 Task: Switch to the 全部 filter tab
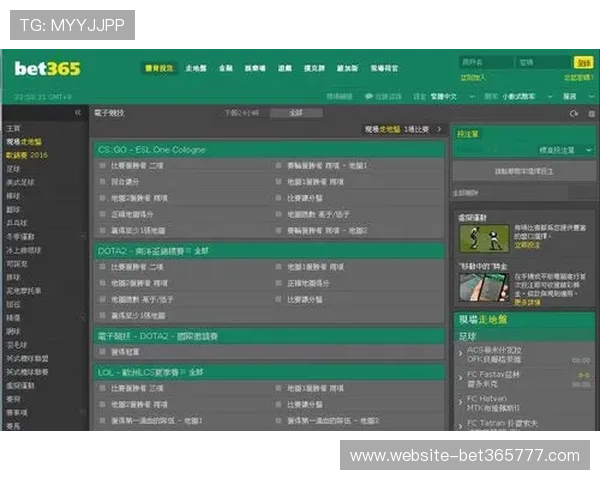[x=296, y=113]
